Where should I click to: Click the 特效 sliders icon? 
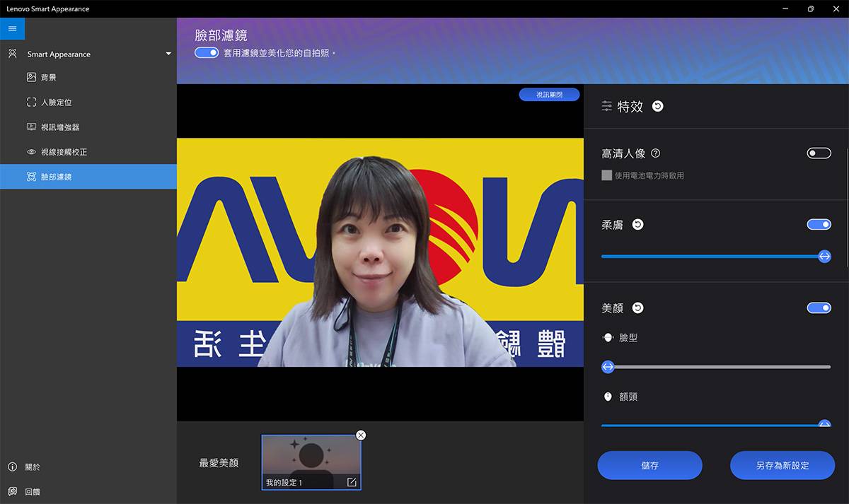(607, 106)
